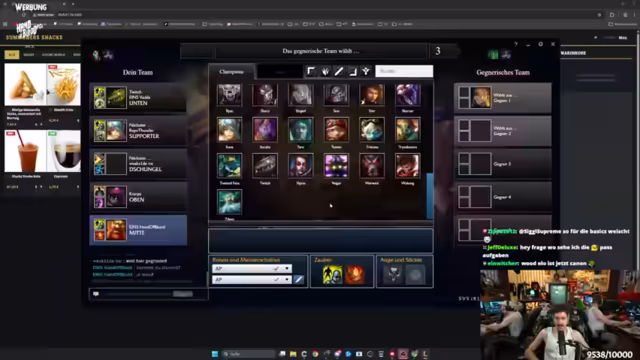
Task: Click the chat send button
Action: [x=182, y=294]
